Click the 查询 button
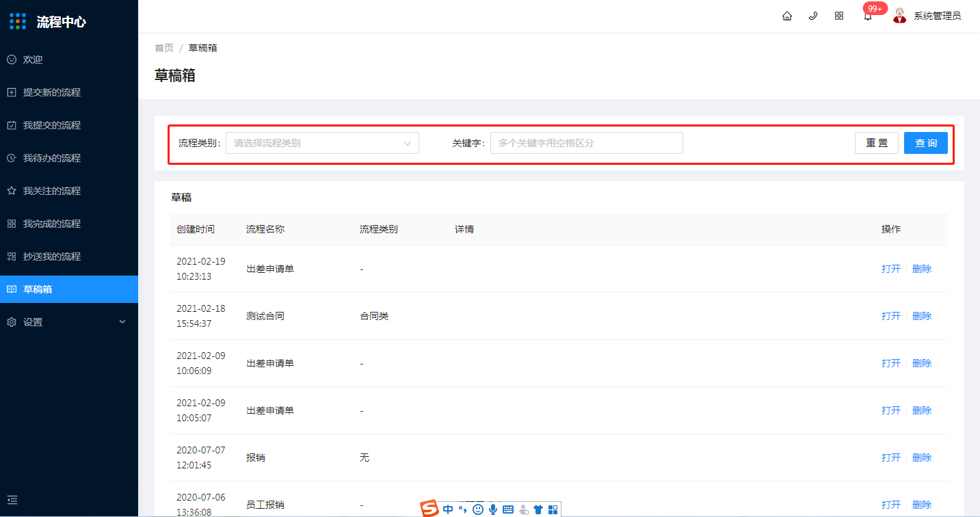The height and width of the screenshot is (517, 980). [926, 143]
